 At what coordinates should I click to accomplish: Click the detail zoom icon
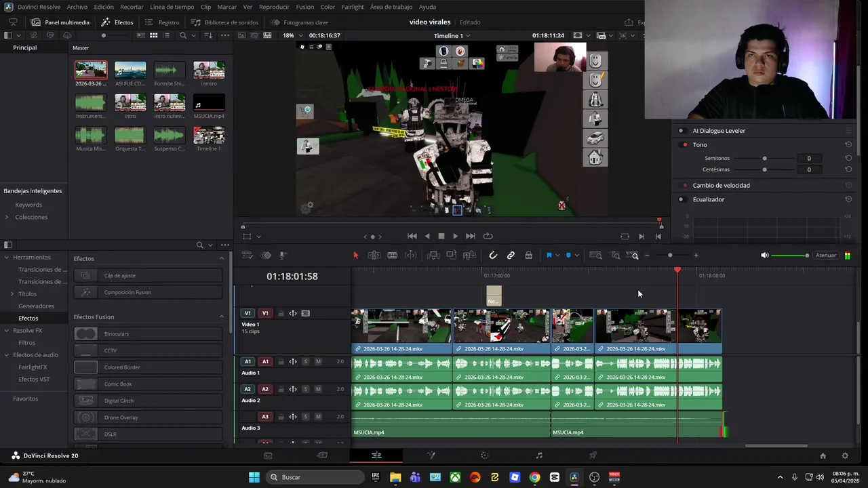click(x=615, y=256)
